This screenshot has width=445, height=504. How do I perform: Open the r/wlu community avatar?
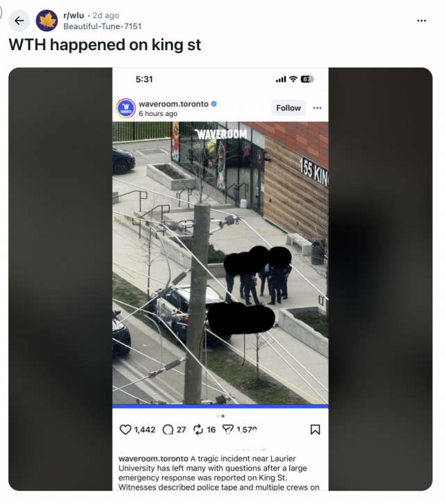pyautogui.click(x=47, y=21)
